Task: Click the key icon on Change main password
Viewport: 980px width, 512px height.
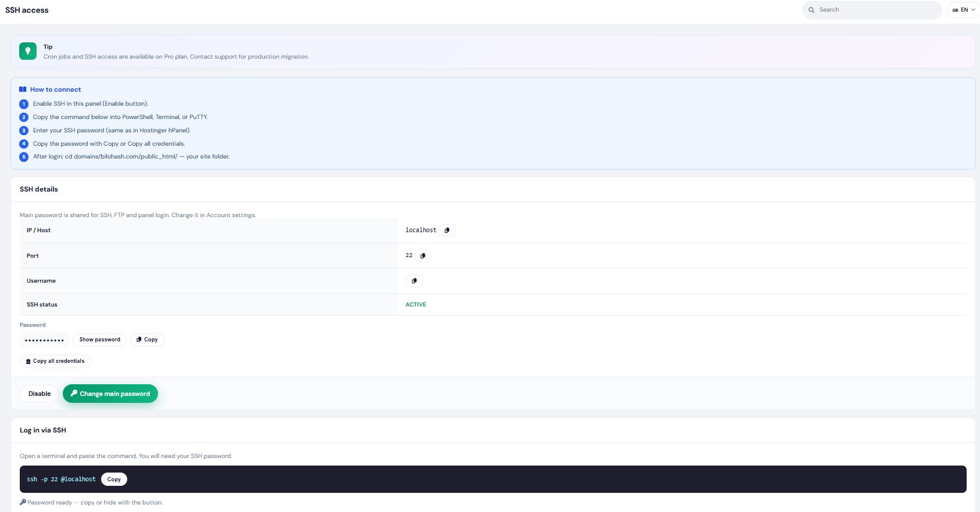Action: click(x=74, y=393)
